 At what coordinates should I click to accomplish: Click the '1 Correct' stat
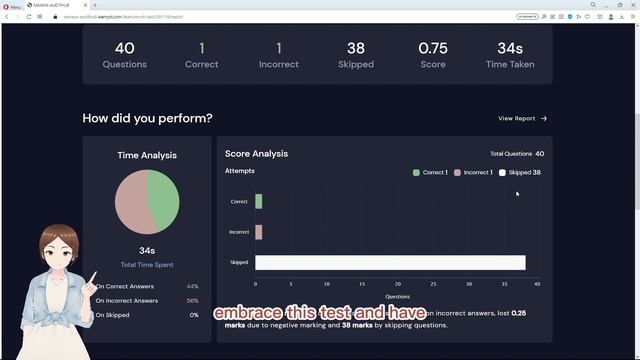[x=202, y=55]
